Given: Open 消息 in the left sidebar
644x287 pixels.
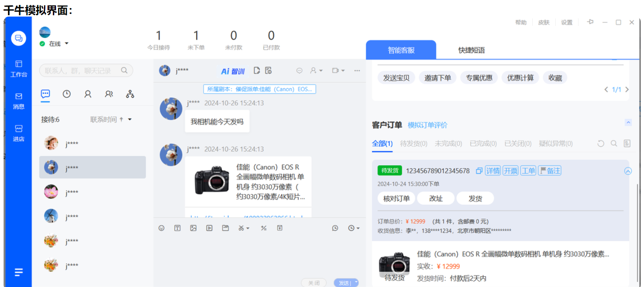Looking at the screenshot, I should [x=18, y=101].
